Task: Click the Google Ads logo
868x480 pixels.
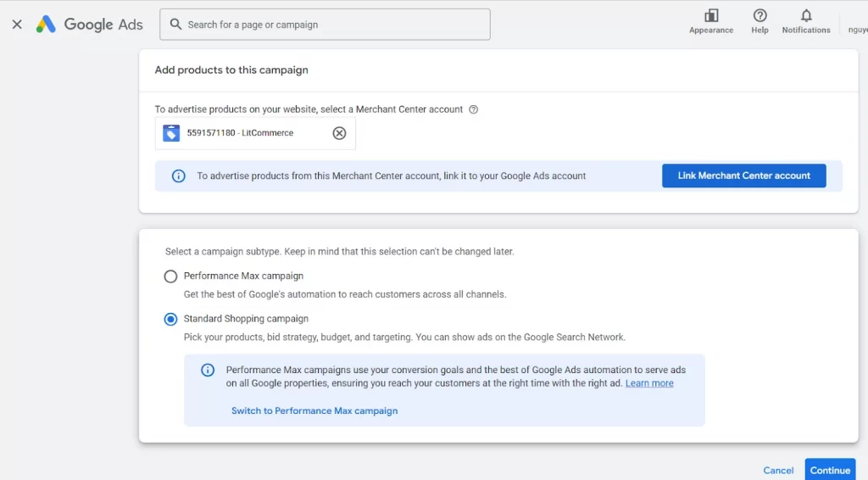Action: coord(89,25)
